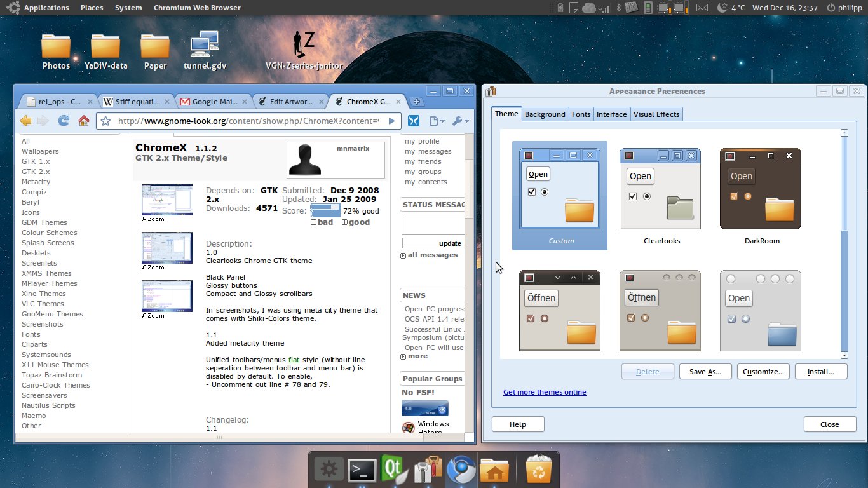The width and height of the screenshot is (868, 488).
Task: Reload the gnome-look page
Action: [x=64, y=120]
